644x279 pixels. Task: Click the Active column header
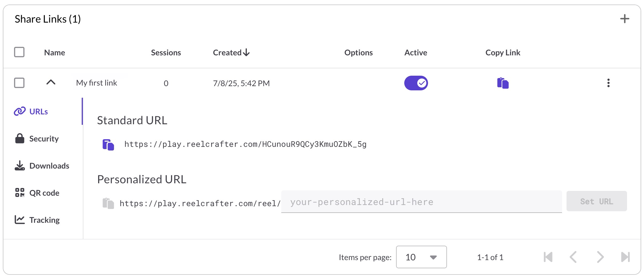(416, 53)
